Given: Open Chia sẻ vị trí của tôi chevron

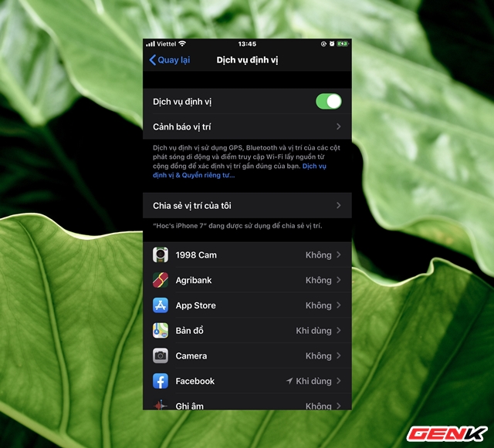Looking at the screenshot, I should pos(339,206).
